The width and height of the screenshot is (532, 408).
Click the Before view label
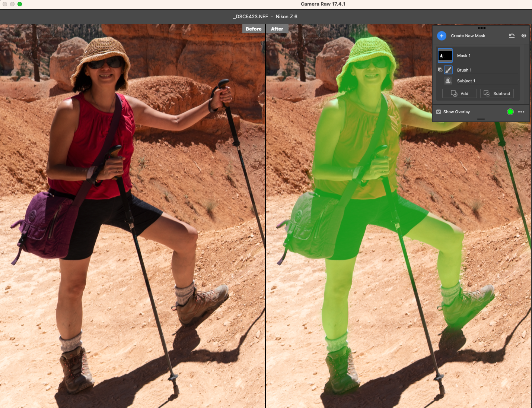point(254,29)
